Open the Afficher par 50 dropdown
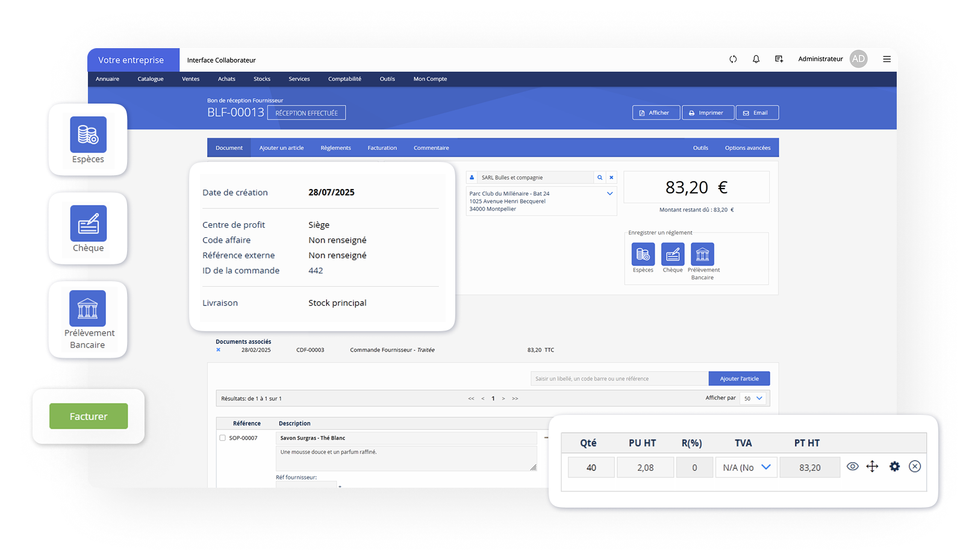Screen dimensions: 969x560 point(753,398)
